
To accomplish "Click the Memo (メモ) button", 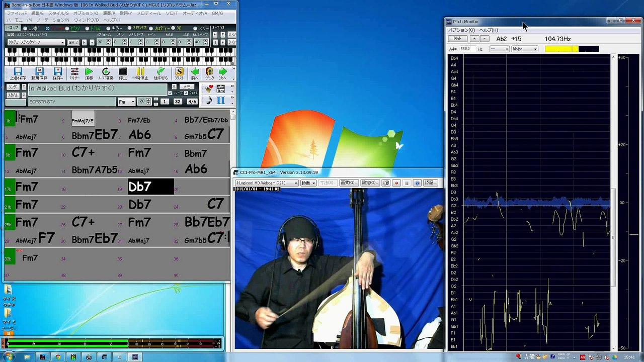I will pos(187,87).
